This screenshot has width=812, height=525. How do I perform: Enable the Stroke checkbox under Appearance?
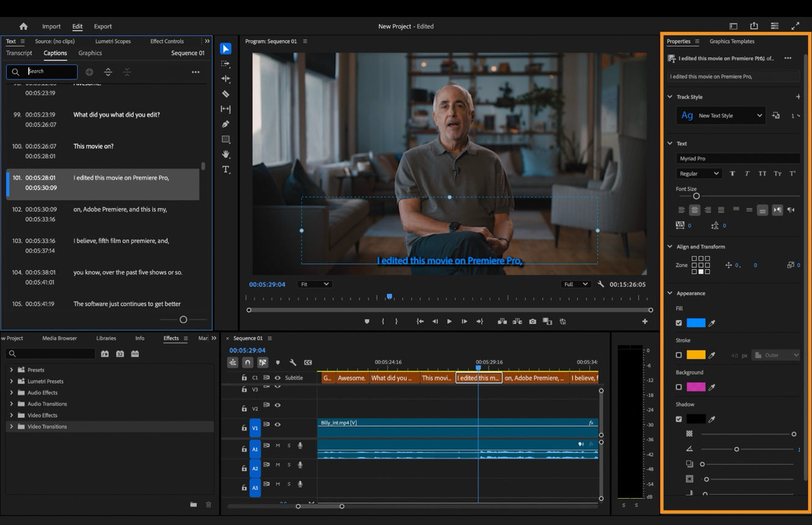(x=679, y=355)
